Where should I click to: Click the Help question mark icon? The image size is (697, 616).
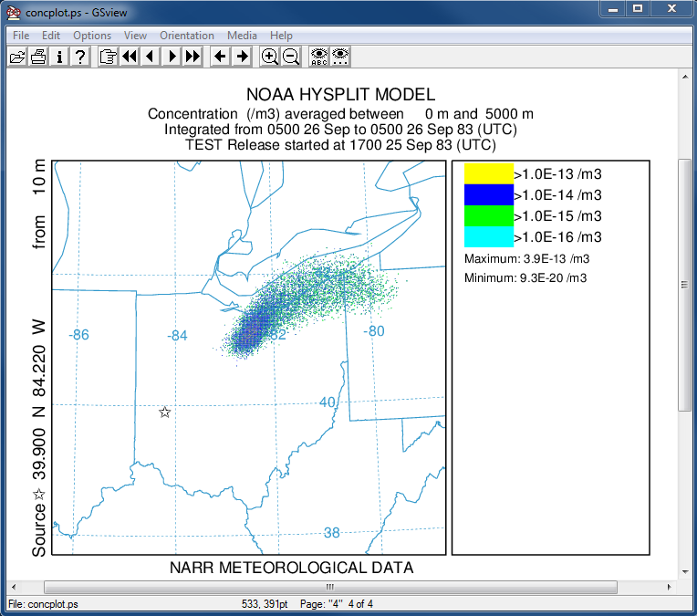[80, 57]
